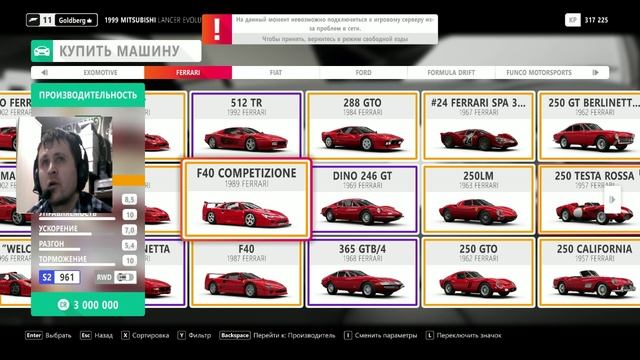Select the Ferrari manufacturer tab
Image resolution: width=640 pixels, height=360 pixels.
(x=188, y=73)
